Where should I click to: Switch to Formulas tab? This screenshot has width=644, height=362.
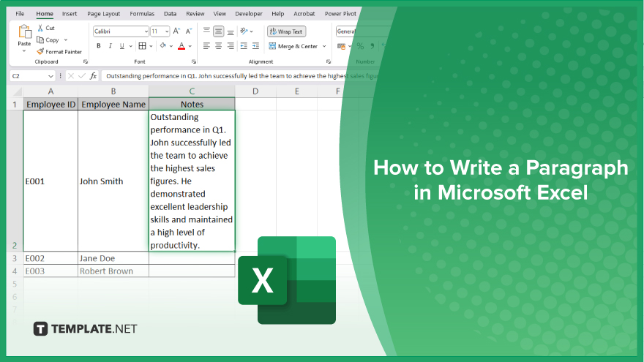(x=142, y=14)
